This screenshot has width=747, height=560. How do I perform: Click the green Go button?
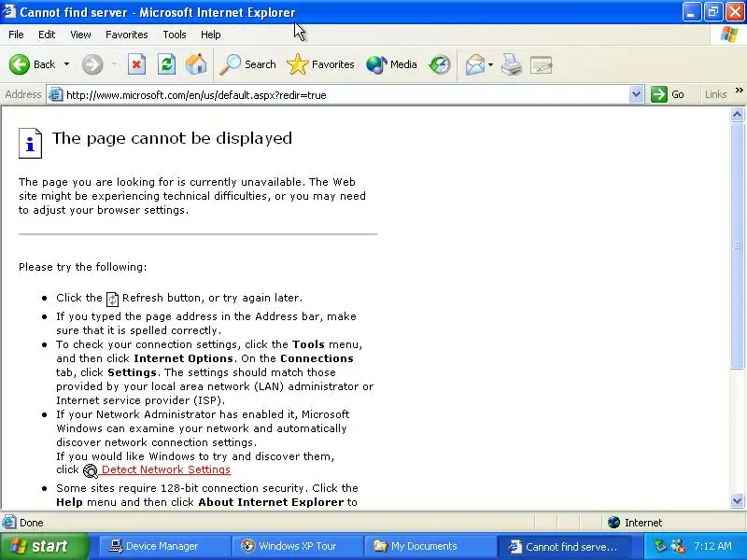pos(668,94)
